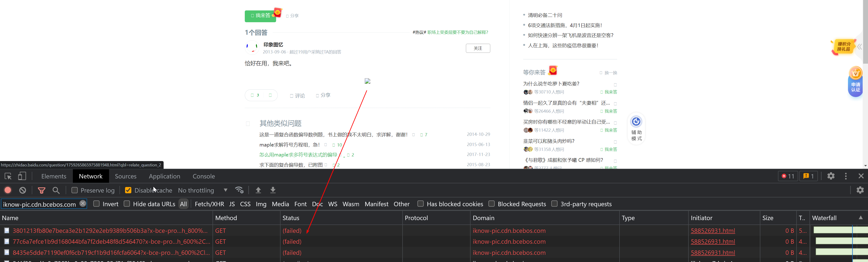This screenshot has height=262, width=868.
Task: Open DevTools settings gear
Action: click(831, 176)
